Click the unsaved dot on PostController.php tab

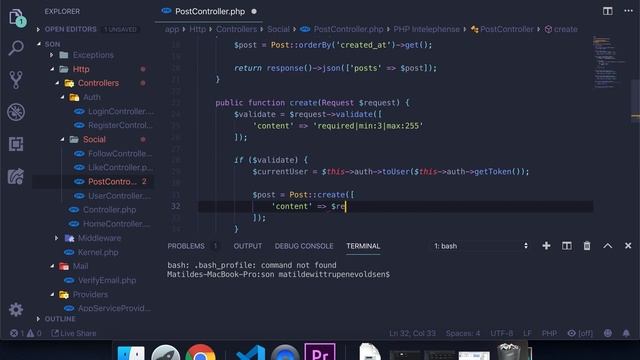pos(254,11)
